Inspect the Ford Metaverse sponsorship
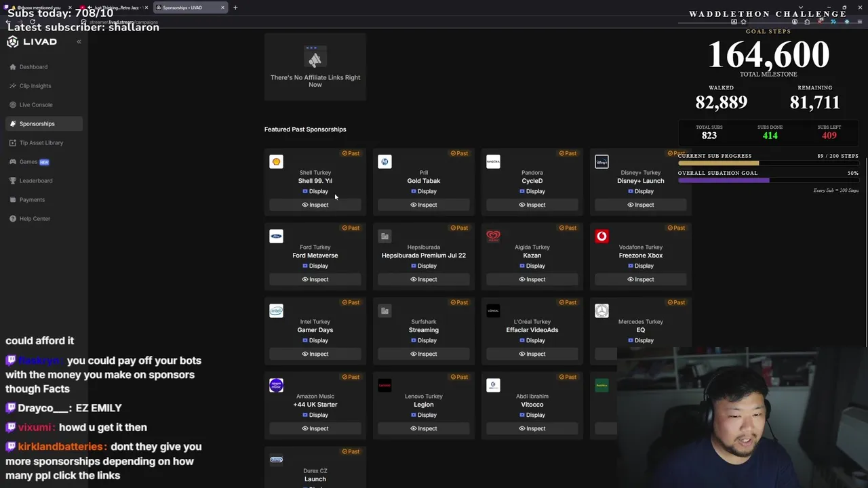This screenshot has width=868, height=488. click(315, 279)
